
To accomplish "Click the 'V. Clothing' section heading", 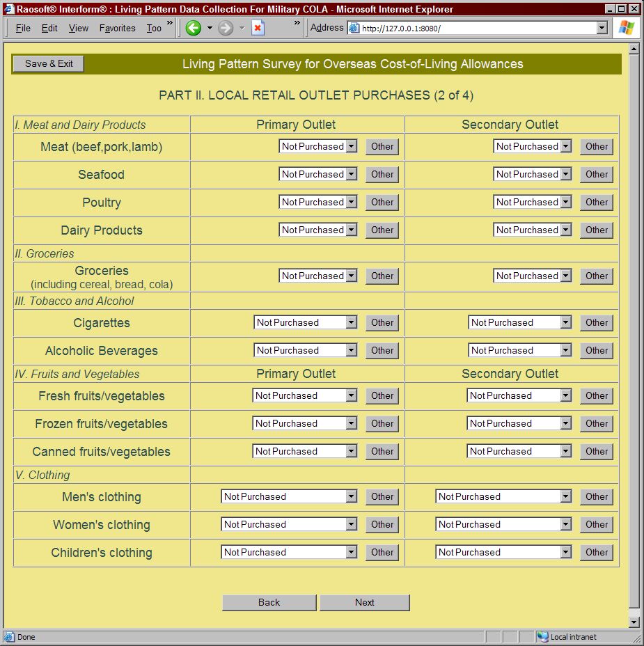I will point(42,475).
